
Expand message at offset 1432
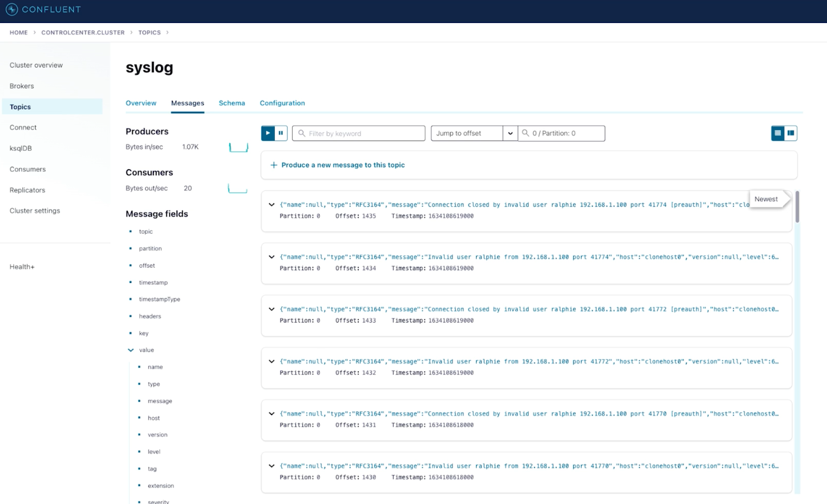point(272,362)
